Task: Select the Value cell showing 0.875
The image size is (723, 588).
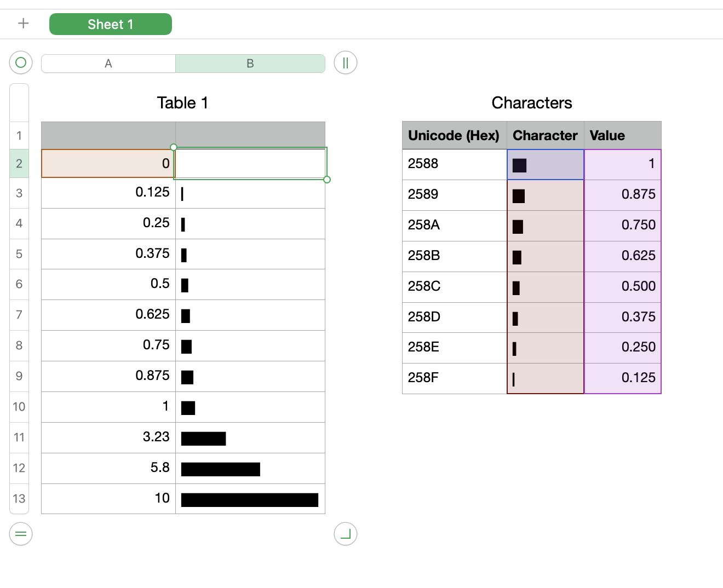Action: click(622, 194)
